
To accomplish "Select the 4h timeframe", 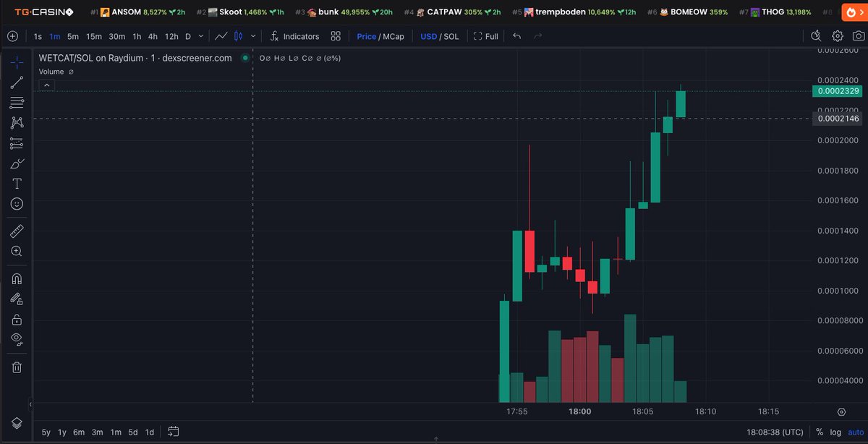I will 153,36.
